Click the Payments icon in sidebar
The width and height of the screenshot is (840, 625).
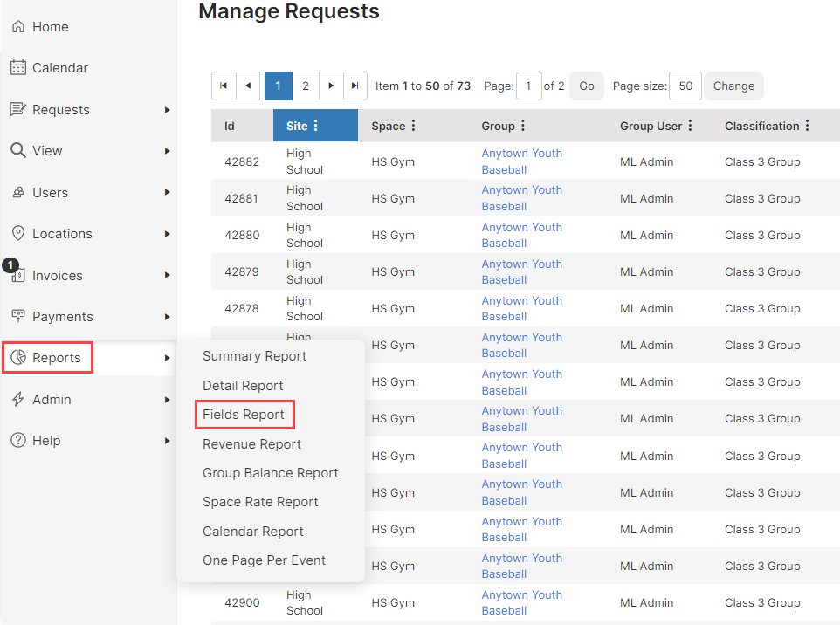[18, 316]
